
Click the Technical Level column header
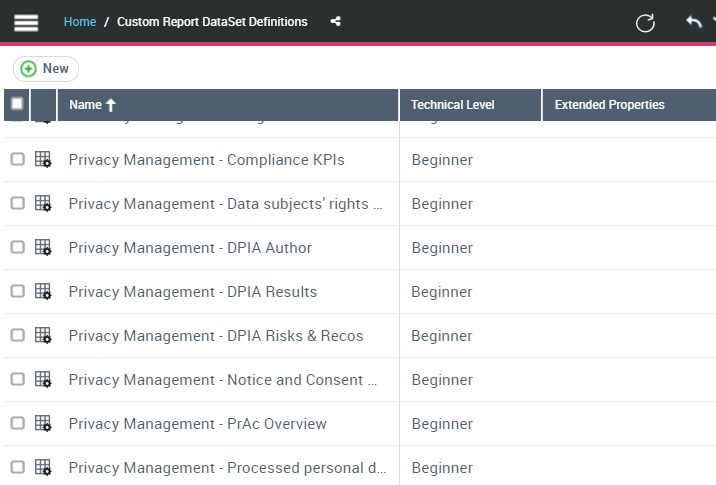pyautogui.click(x=452, y=105)
